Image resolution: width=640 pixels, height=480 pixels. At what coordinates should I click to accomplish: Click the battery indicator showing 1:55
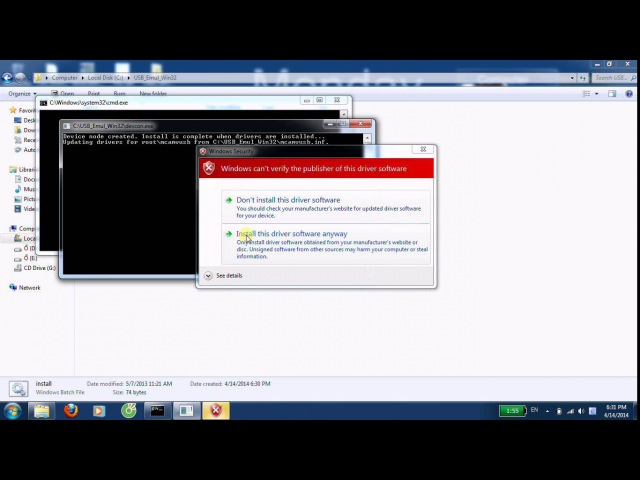(512, 411)
